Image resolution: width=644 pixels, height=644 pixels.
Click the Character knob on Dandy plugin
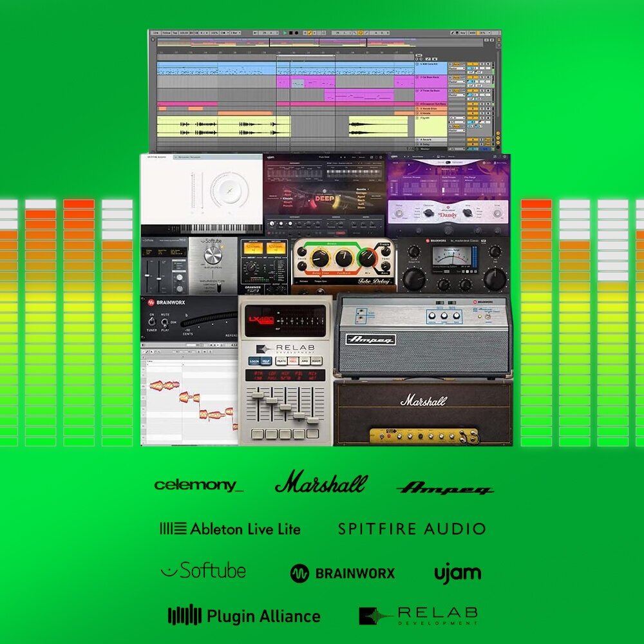point(428,213)
